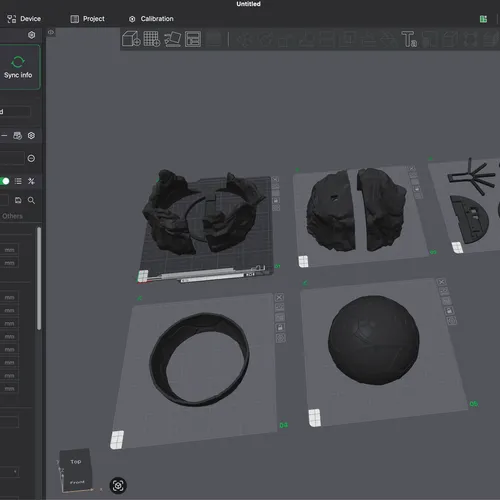The height and width of the screenshot is (500, 500).
Task: Open printer settings hexagon icon at top
Action: pyautogui.click(x=31, y=35)
